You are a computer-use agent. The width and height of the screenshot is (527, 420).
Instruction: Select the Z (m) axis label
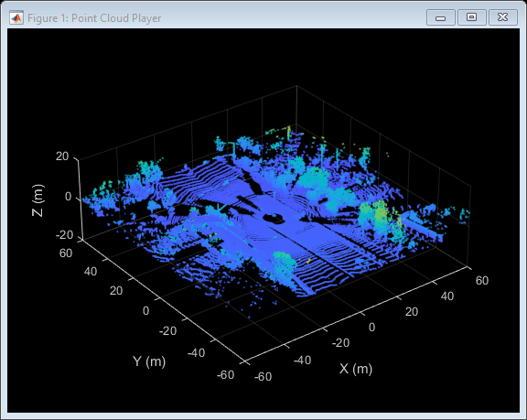(x=38, y=200)
